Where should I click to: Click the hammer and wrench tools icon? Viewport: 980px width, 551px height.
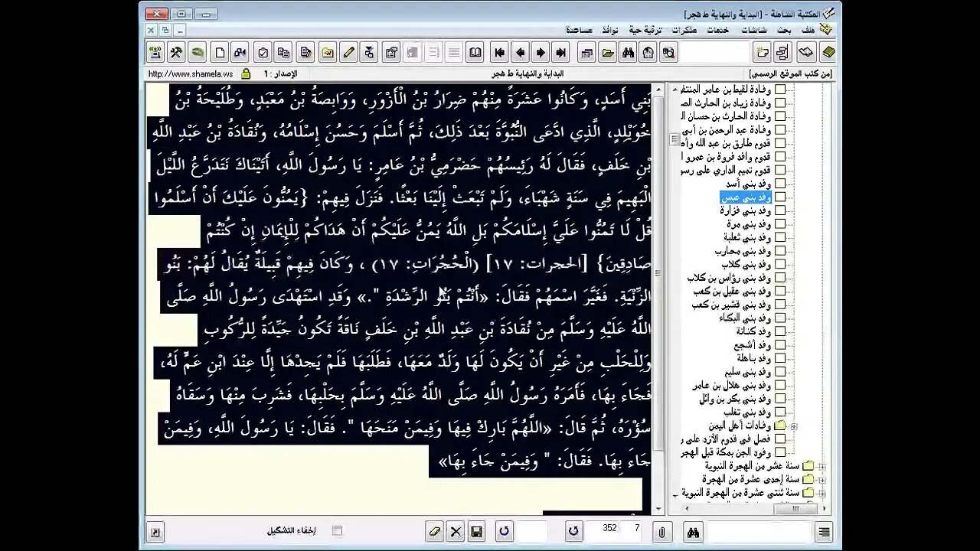click(176, 53)
